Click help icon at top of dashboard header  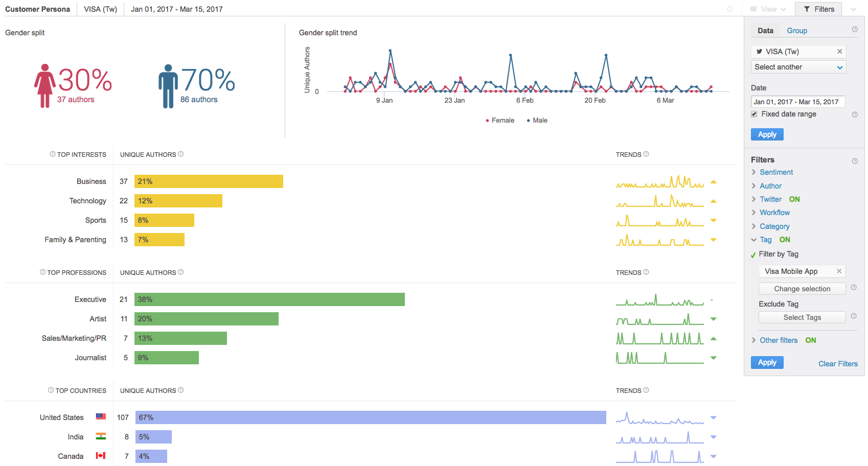pyautogui.click(x=730, y=9)
